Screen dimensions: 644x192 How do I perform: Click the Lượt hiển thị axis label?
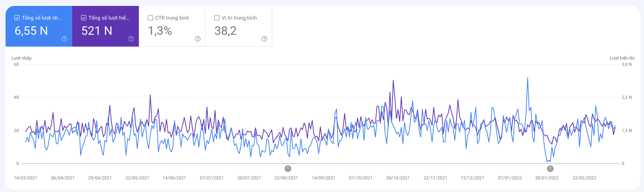click(622, 58)
